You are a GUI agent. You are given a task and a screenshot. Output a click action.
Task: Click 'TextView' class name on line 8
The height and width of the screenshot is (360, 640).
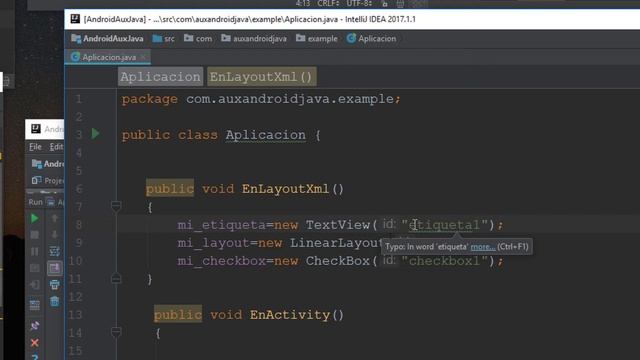[338, 225]
